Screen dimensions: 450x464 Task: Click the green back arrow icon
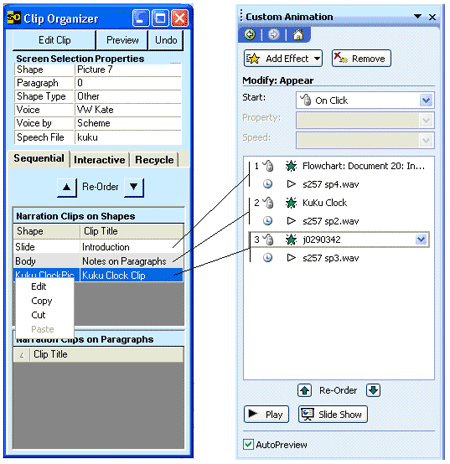(250, 34)
